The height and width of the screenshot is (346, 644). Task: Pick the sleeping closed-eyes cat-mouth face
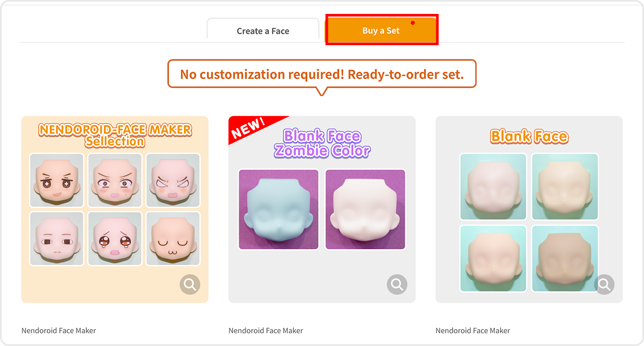point(173,238)
